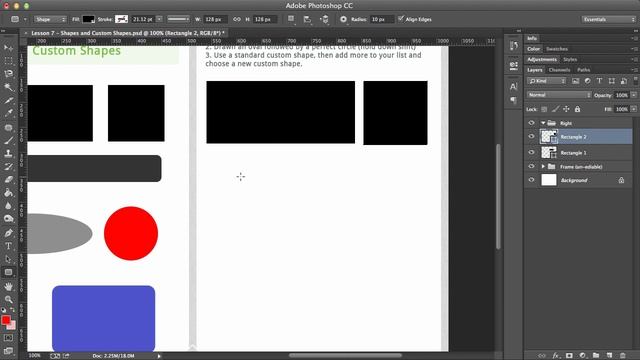Screen dimensions: 640x360
Task: Select the Clone Stamp tool
Action: (x=8, y=154)
